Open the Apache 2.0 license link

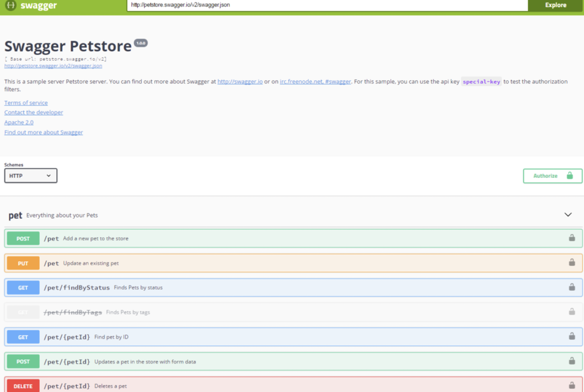click(19, 122)
